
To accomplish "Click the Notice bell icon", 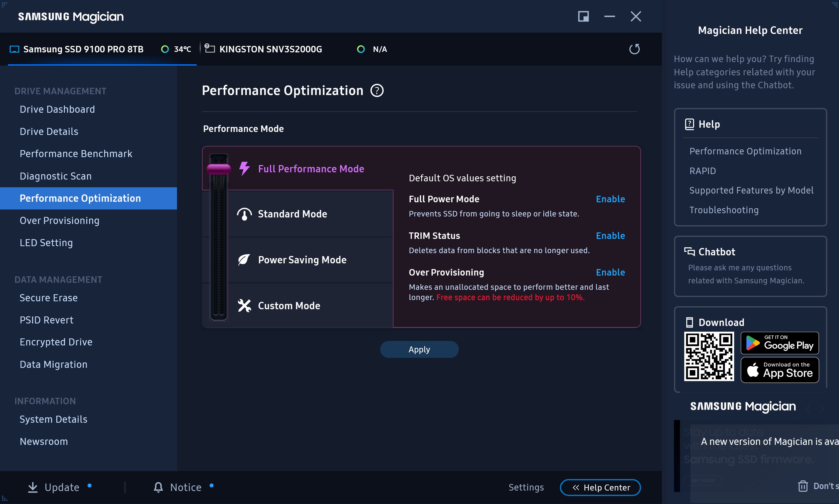I will [x=158, y=487].
